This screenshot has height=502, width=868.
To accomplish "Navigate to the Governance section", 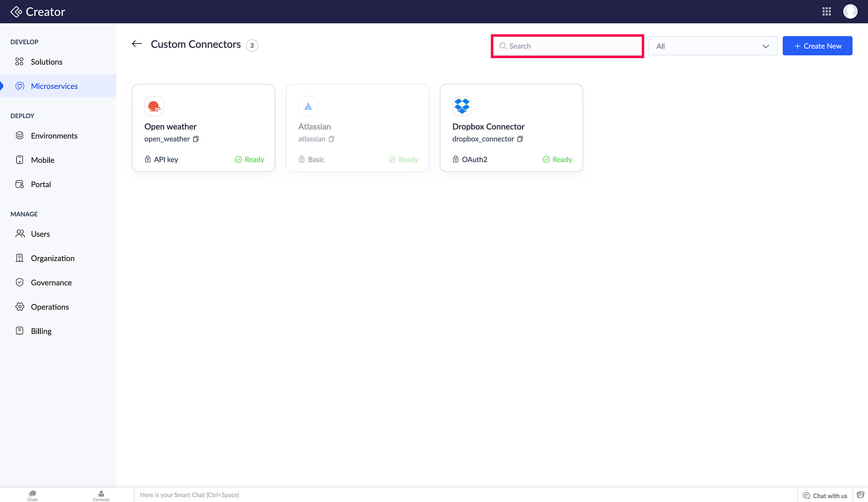I will [x=51, y=282].
